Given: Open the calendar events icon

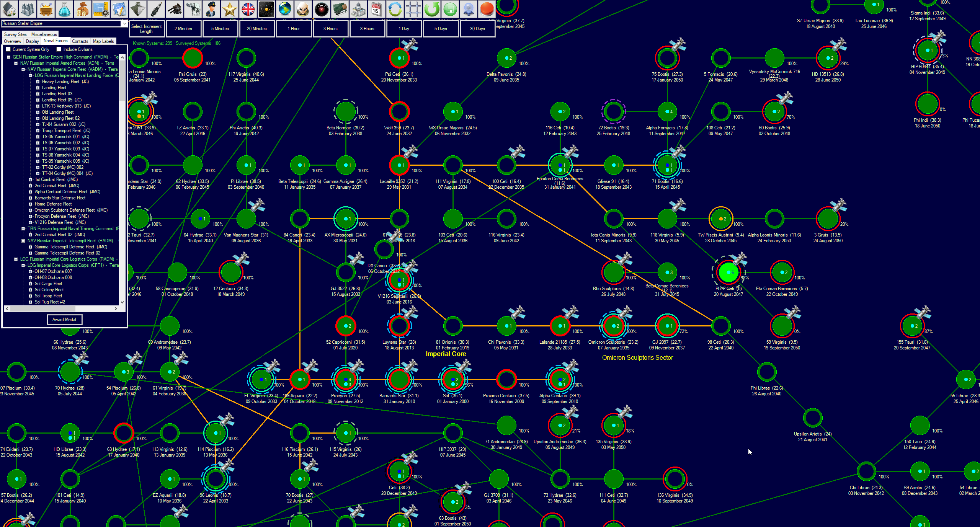Looking at the screenshot, I should click(x=377, y=9).
